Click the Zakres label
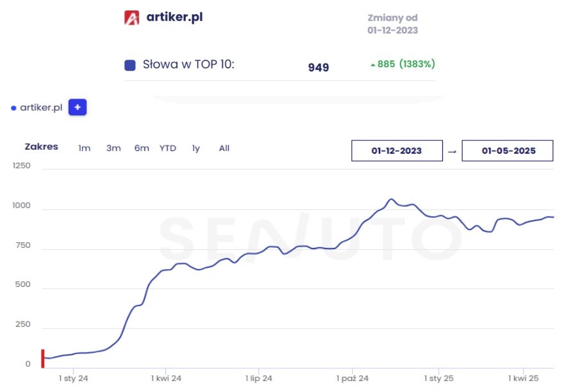This screenshot has height=392, width=571. pyautogui.click(x=41, y=147)
